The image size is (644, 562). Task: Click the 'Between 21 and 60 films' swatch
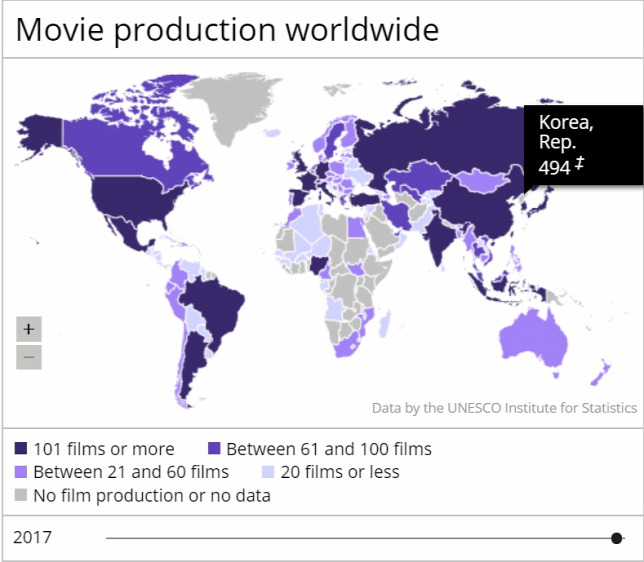(x=21, y=472)
